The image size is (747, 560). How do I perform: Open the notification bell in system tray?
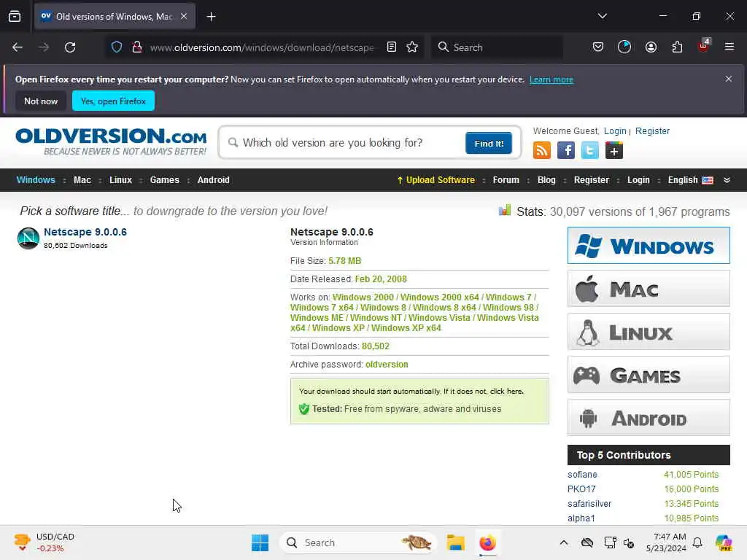pyautogui.click(x=697, y=542)
